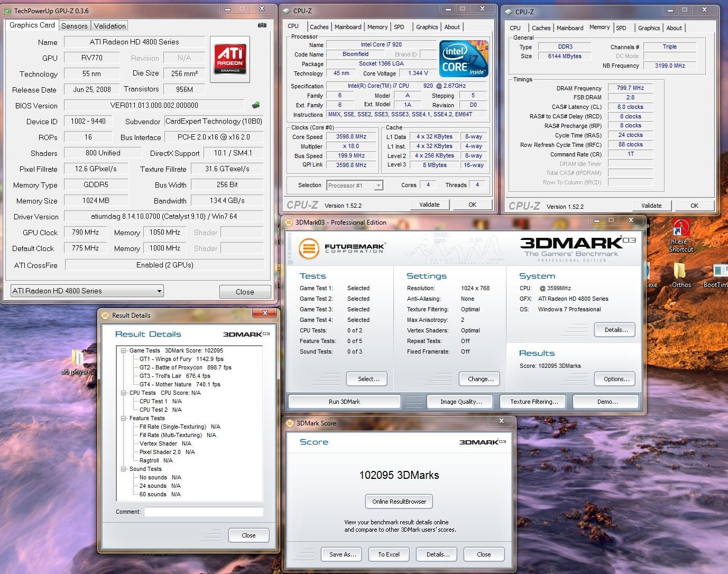Click Close button in Result Details window
This screenshot has height=574, width=728.
[x=248, y=535]
